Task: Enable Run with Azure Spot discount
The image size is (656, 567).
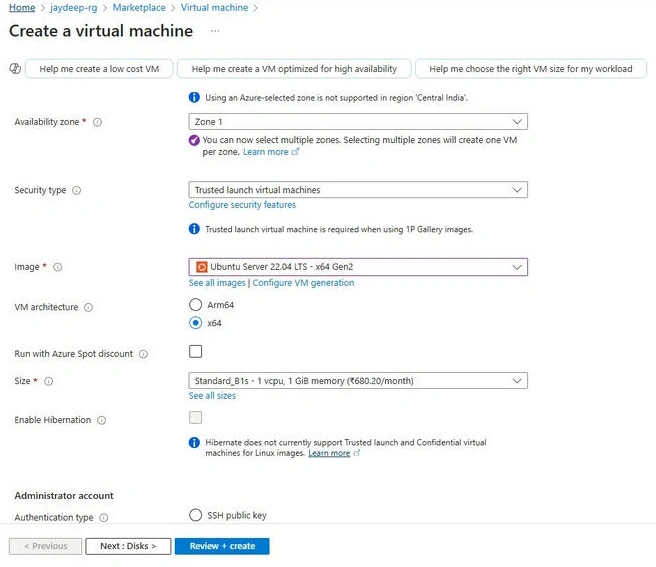Action: point(195,351)
